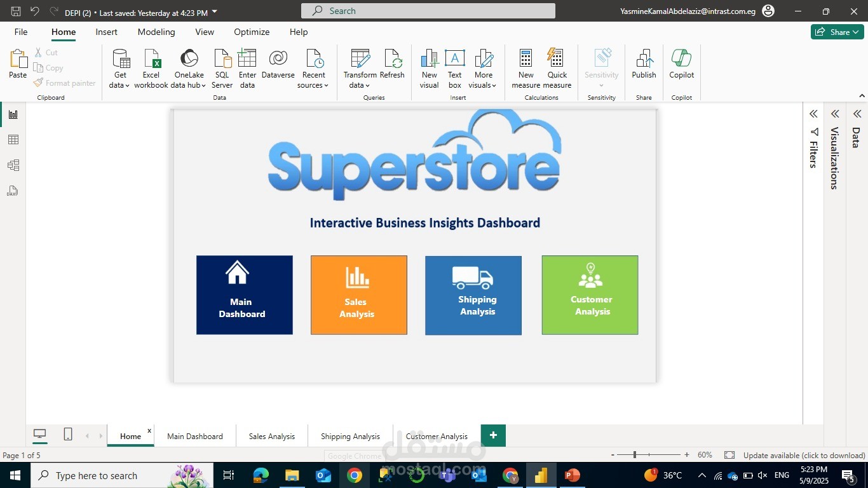Open the Sales Analysis page tab
The image size is (868, 488).
point(271,436)
